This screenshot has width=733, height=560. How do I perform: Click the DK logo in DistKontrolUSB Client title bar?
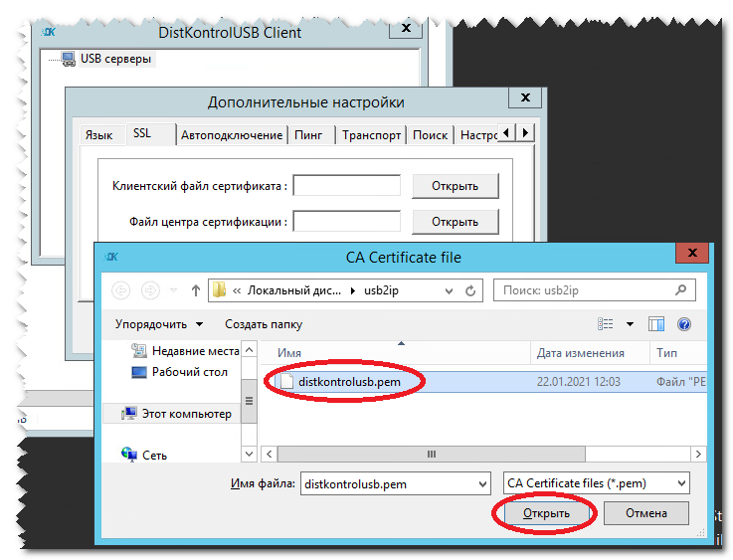(x=48, y=32)
